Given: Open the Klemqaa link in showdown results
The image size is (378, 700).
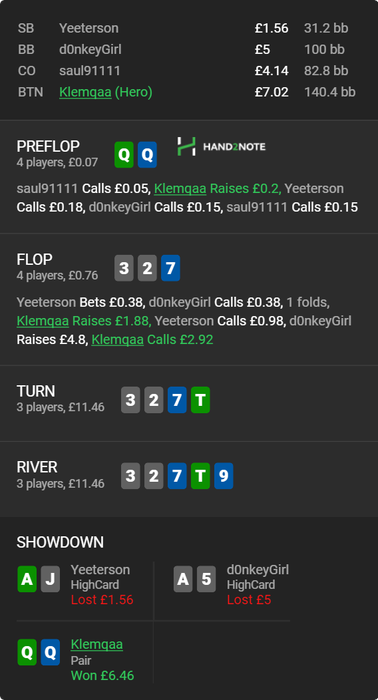Looking at the screenshot, I should (97, 644).
